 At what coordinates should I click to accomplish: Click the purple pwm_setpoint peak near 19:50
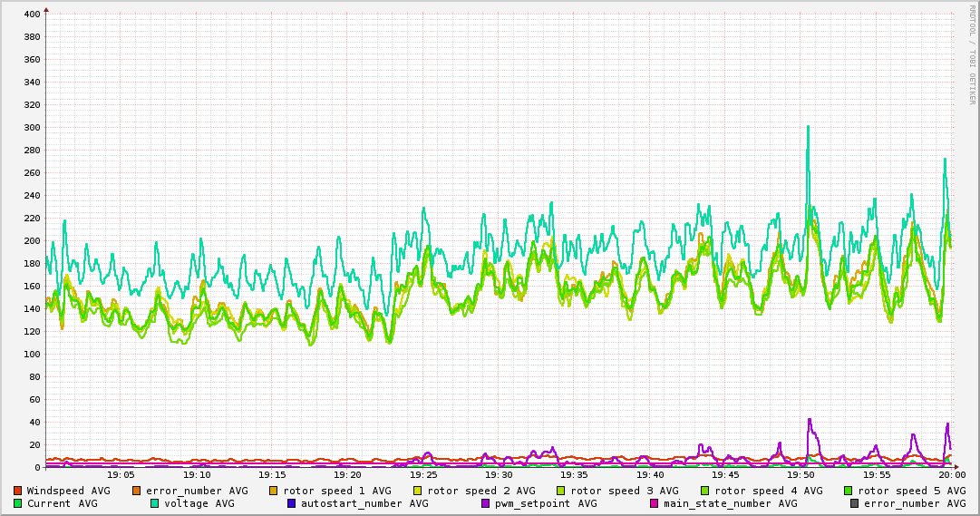[x=810, y=420]
